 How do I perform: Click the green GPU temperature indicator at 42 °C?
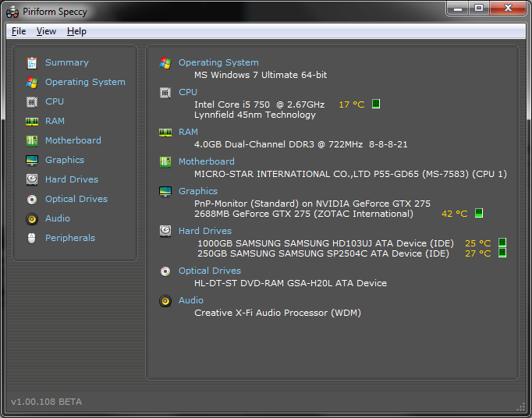478,213
